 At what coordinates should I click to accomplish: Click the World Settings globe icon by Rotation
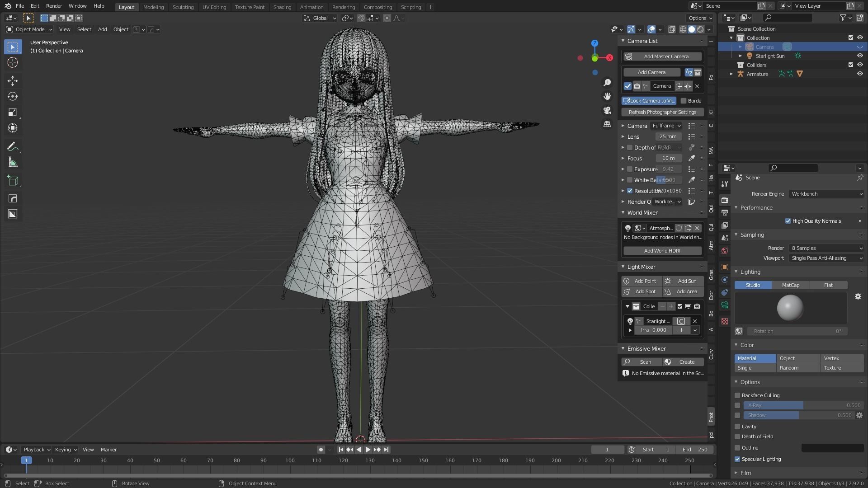coord(739,331)
